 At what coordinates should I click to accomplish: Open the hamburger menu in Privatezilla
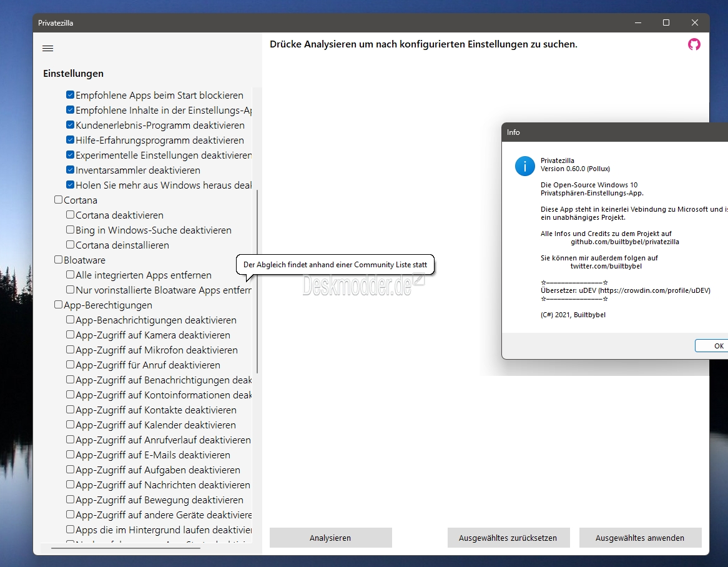48,48
